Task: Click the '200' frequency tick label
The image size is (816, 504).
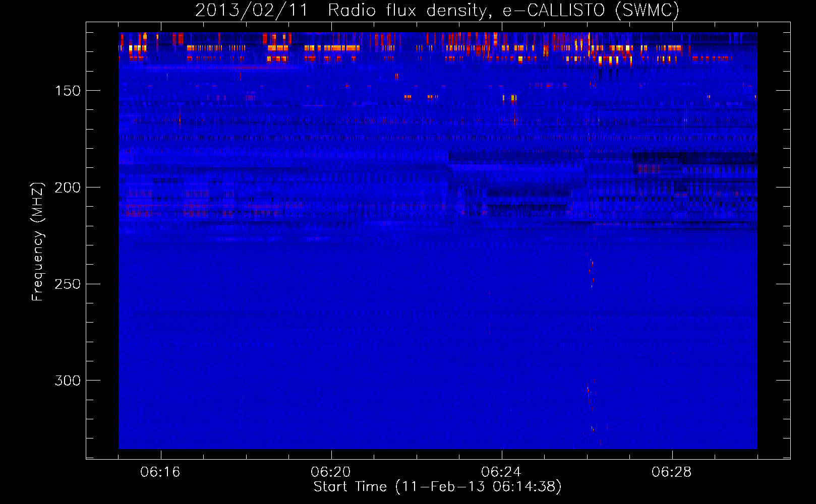Action: pos(68,187)
